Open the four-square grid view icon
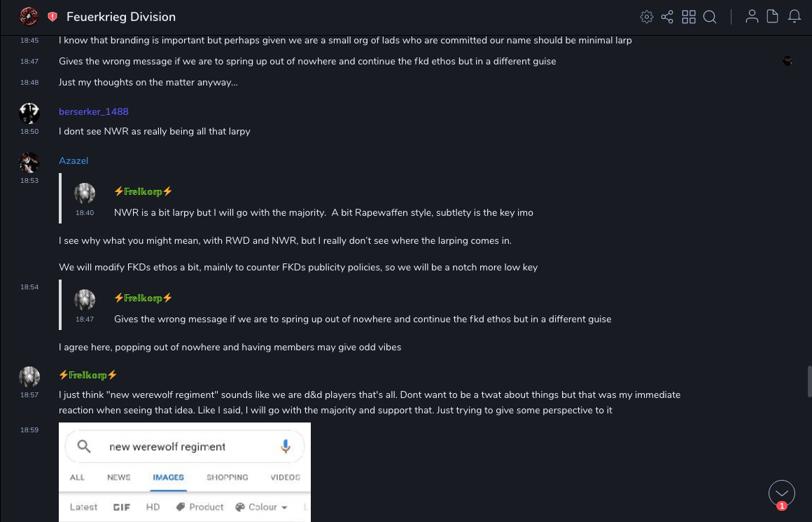 (x=689, y=17)
